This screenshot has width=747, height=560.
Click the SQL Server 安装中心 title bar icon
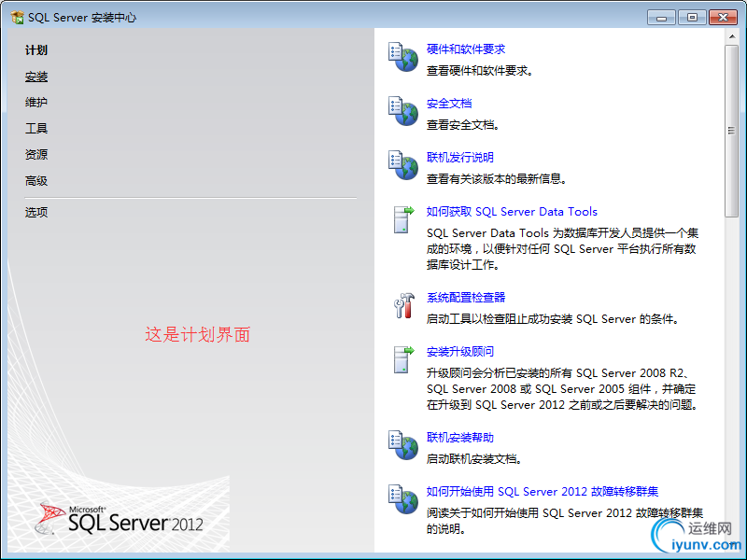click(x=17, y=18)
